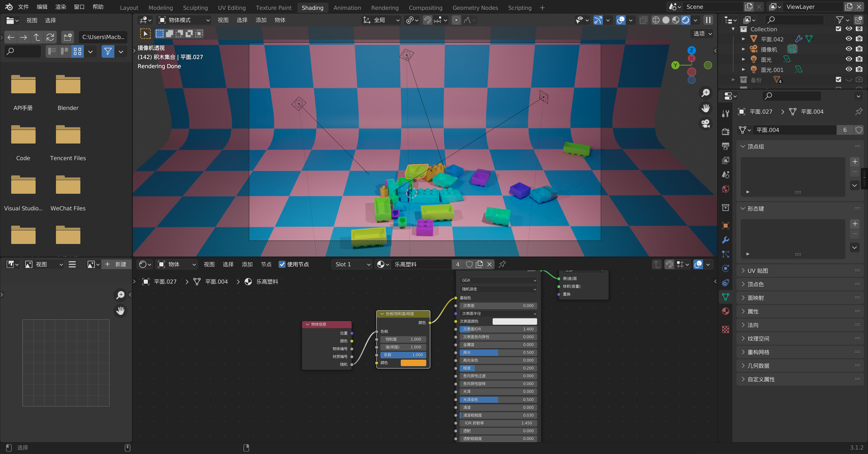Open the 渲染 menu
868x454 pixels.
(x=61, y=7)
